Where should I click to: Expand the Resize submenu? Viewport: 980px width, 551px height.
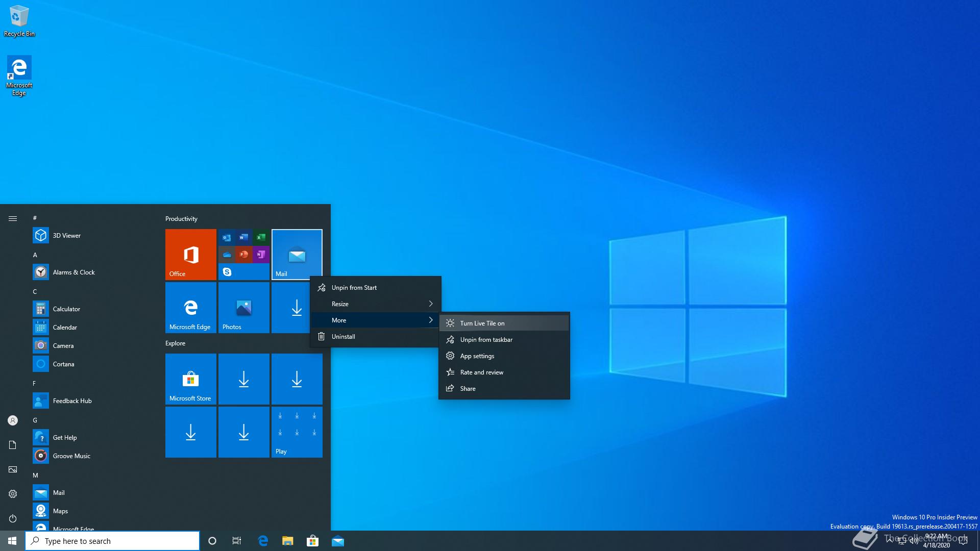coord(376,304)
